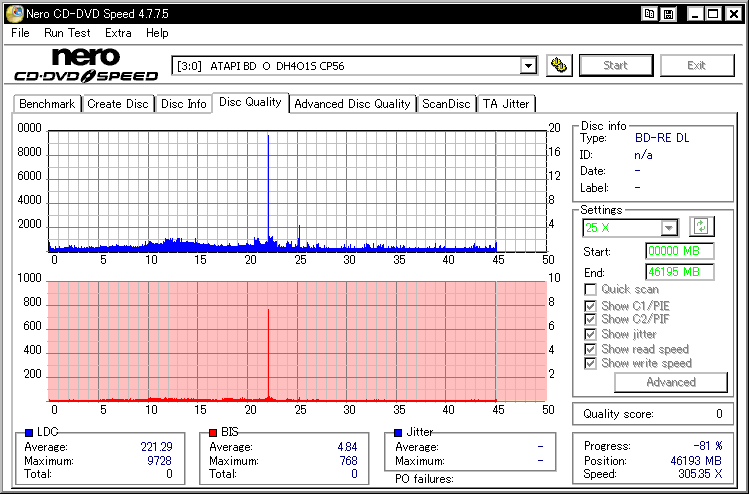Viewport: 749px width, 494px height.
Task: Click the red BIS legend square
Action: [213, 432]
